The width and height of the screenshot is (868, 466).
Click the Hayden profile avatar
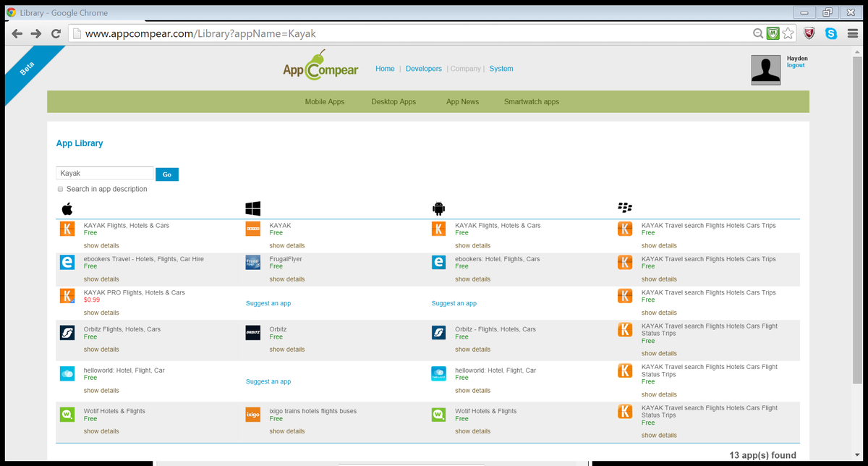[766, 70]
